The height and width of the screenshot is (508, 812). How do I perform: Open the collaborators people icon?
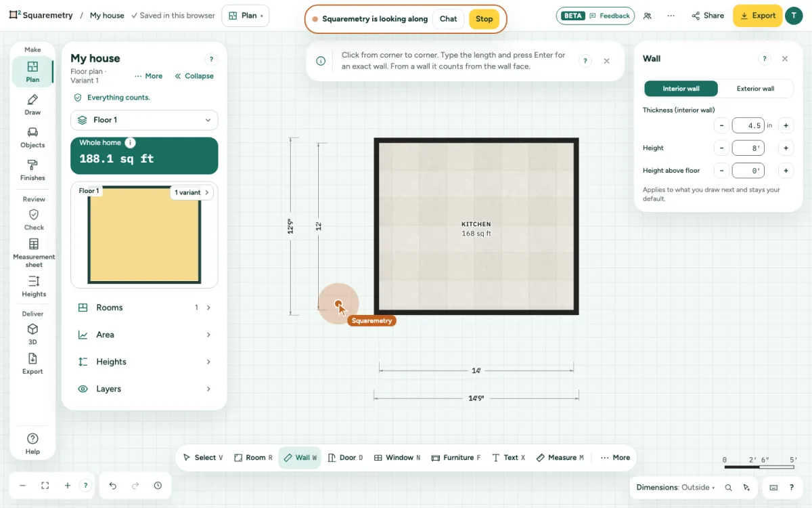click(x=648, y=16)
